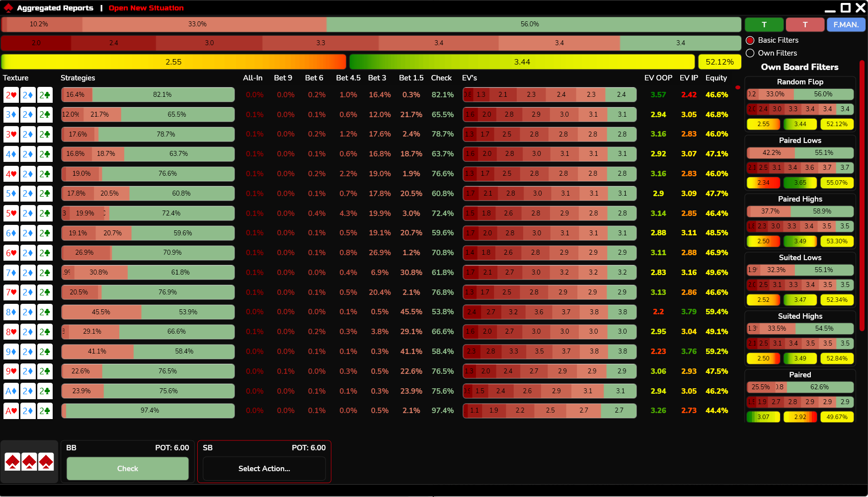The image size is (868, 497).
Task: Select the 2 of hearts card in first texture row
Action: pyautogui.click(x=11, y=95)
